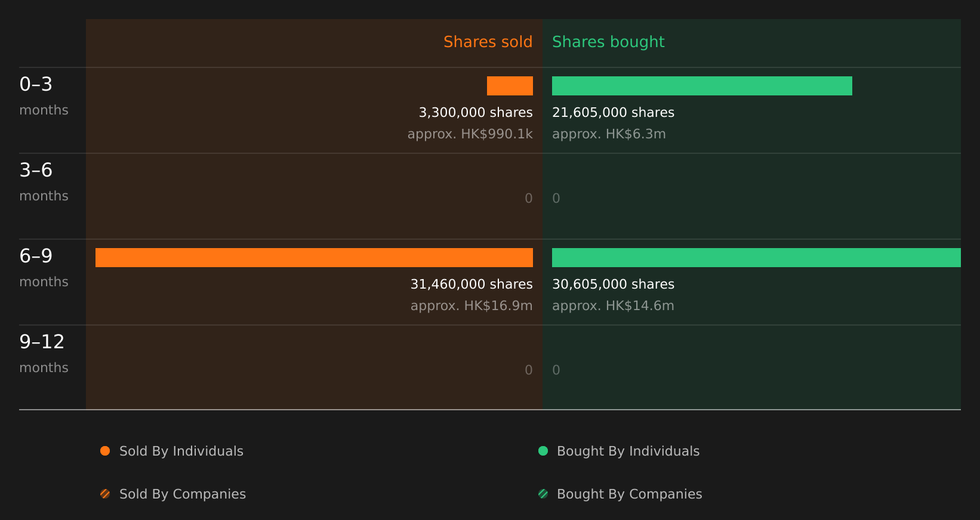Click the striped Sold By Companies legend icon
This screenshot has width=980, height=520.
coord(105,494)
